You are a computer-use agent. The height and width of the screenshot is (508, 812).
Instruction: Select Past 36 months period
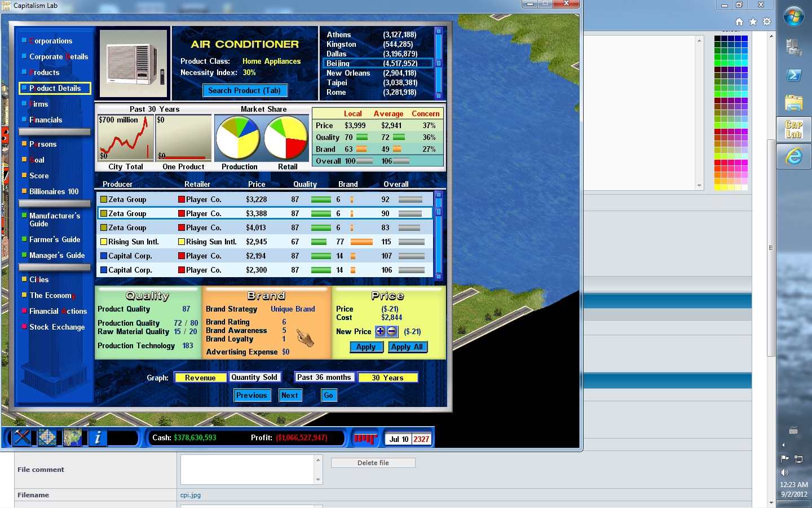(324, 377)
